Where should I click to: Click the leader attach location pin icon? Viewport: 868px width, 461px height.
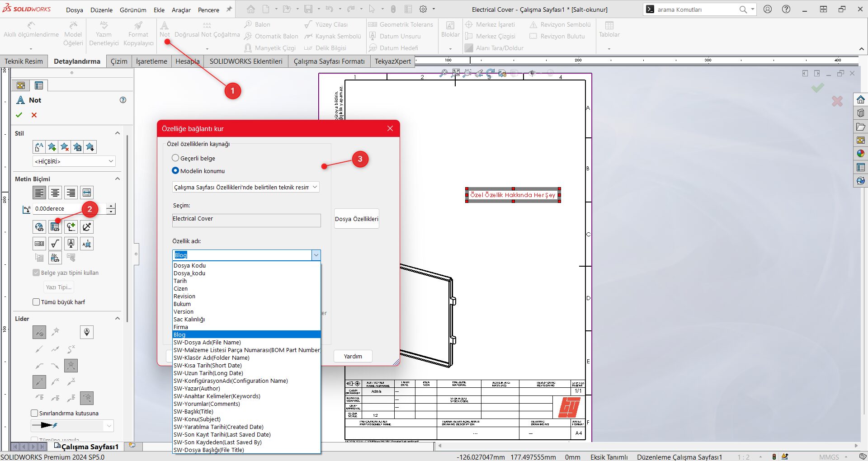tap(87, 332)
